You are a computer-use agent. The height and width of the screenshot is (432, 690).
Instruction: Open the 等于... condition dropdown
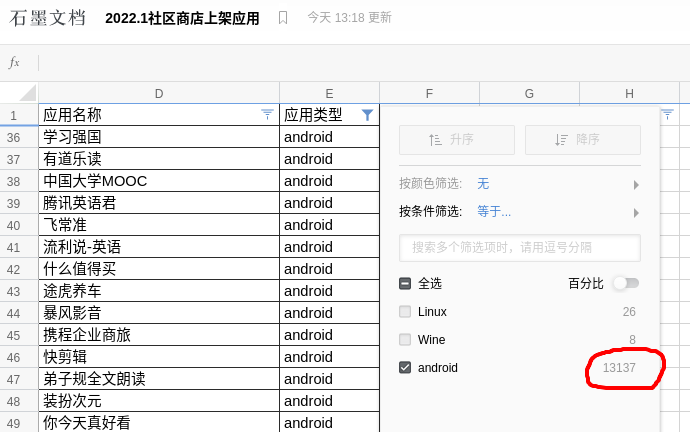click(494, 212)
